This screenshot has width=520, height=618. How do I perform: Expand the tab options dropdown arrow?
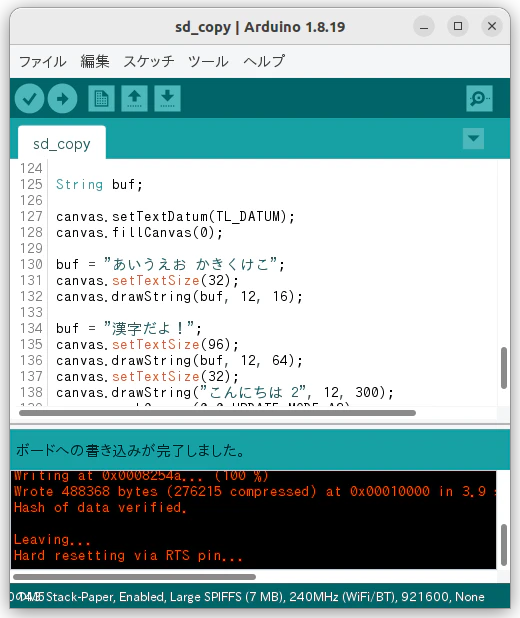[x=473, y=138]
